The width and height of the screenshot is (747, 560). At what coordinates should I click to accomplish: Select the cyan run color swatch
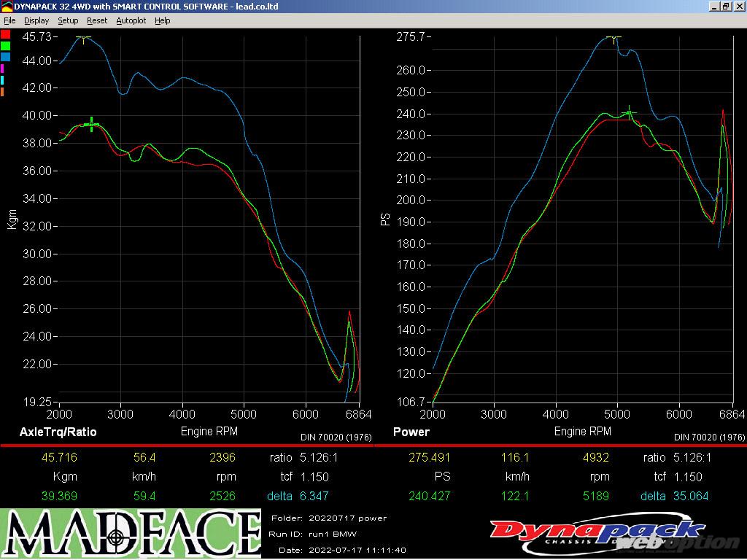pyautogui.click(x=3, y=80)
